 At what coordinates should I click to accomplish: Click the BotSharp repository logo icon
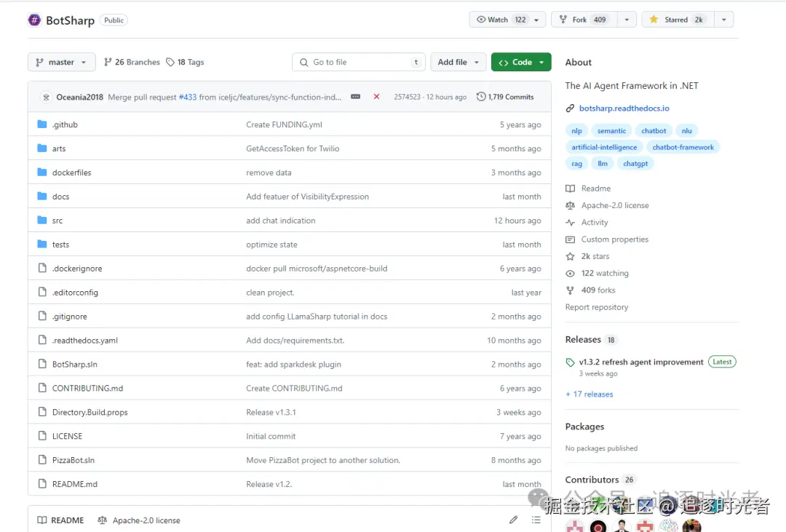pyautogui.click(x=34, y=20)
